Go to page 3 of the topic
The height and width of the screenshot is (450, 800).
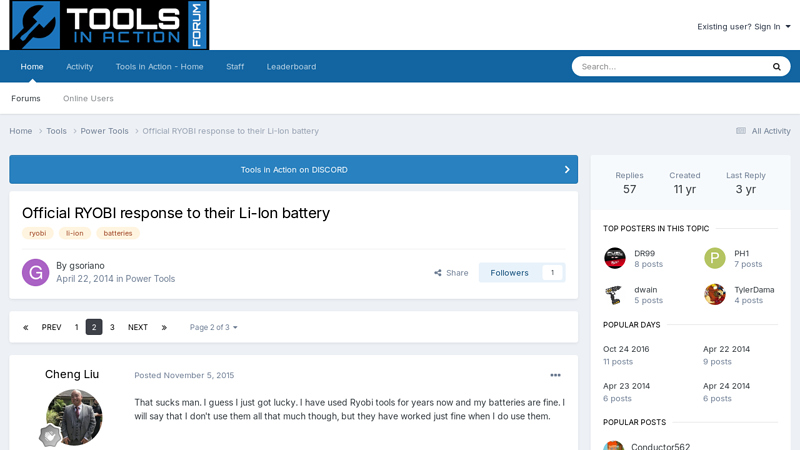112,327
